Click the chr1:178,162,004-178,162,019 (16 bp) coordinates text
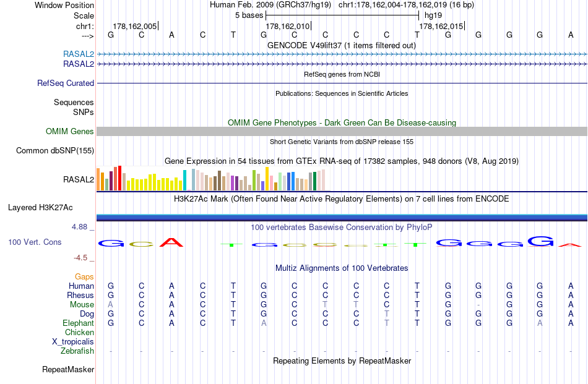 (406, 5)
